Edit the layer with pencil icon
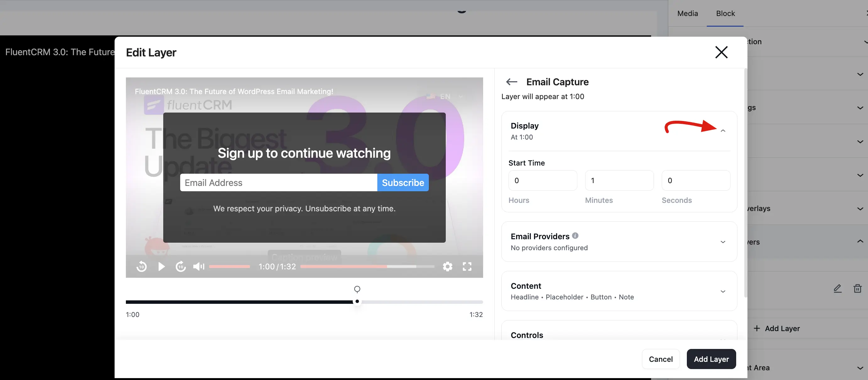Image resolution: width=868 pixels, height=380 pixels. point(837,288)
